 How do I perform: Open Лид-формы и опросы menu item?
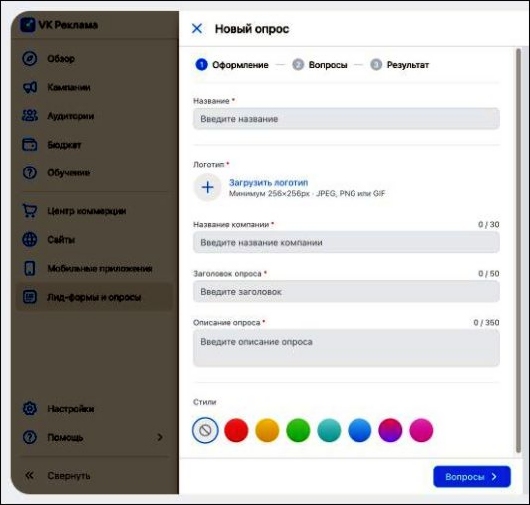tap(94, 297)
